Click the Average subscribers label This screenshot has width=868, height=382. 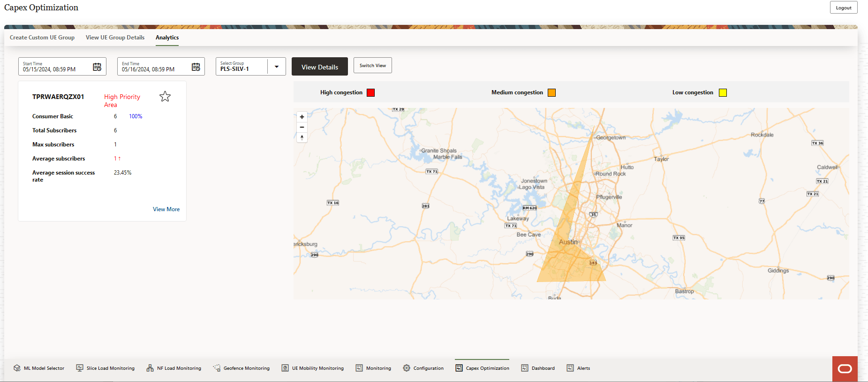click(x=59, y=159)
